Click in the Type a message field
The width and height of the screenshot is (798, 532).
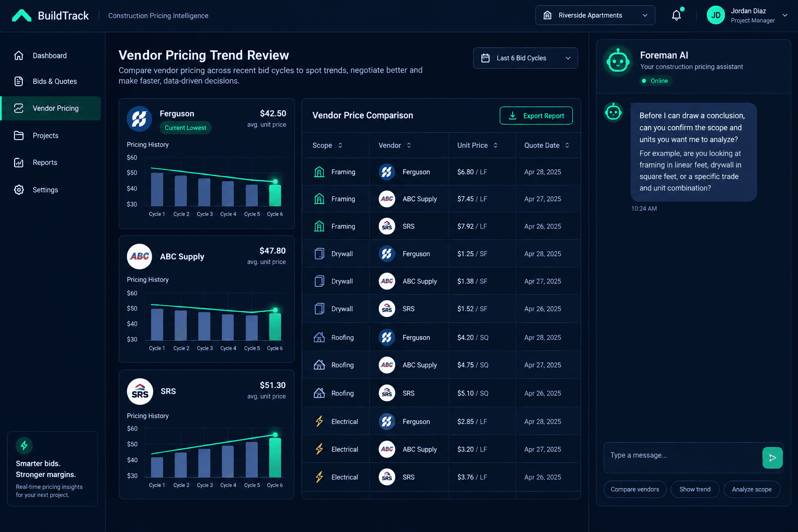[x=682, y=457]
